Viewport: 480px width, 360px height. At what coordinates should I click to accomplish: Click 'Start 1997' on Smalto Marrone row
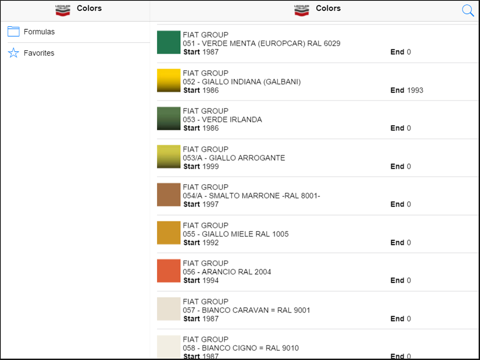coord(201,204)
